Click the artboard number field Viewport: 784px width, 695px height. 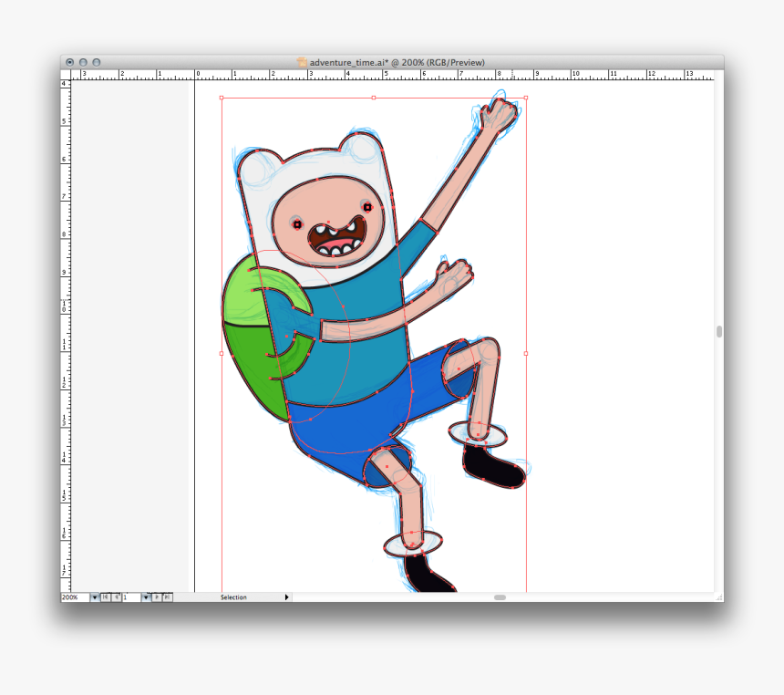click(131, 597)
